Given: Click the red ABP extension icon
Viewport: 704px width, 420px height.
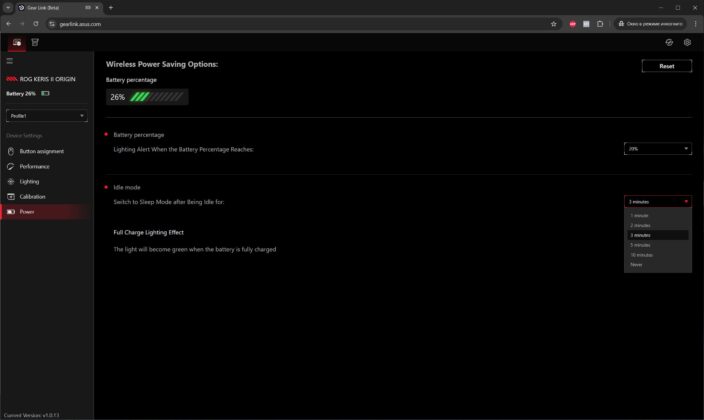Looking at the screenshot, I should pos(572,24).
